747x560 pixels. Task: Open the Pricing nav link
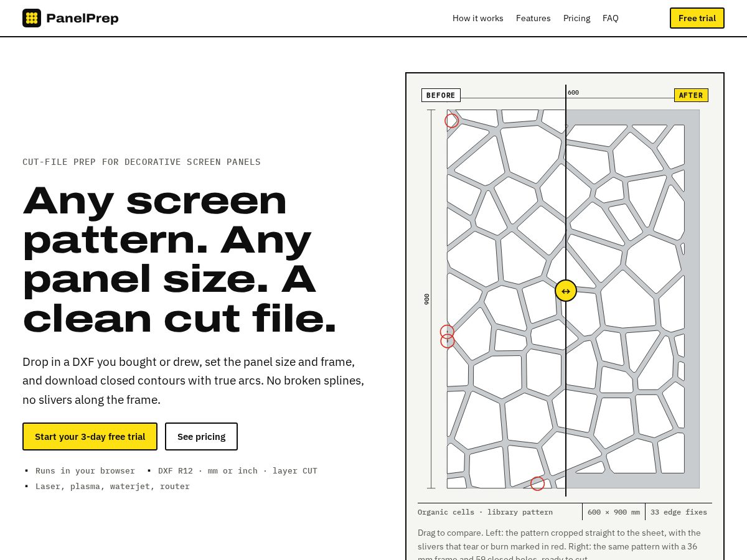(x=577, y=18)
